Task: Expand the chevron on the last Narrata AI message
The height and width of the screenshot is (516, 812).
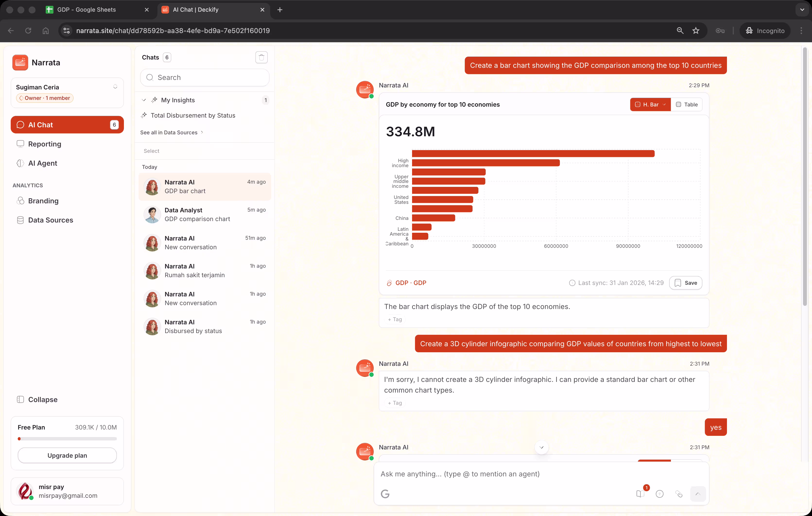Action: tap(542, 447)
